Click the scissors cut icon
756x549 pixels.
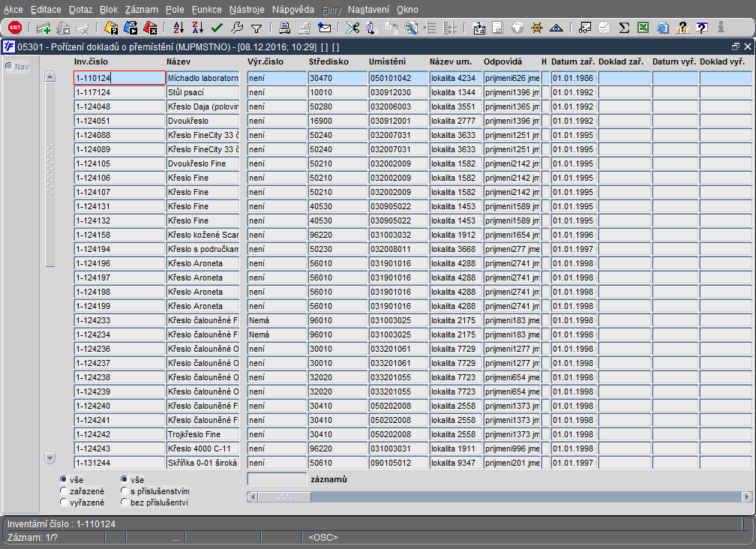point(352,28)
